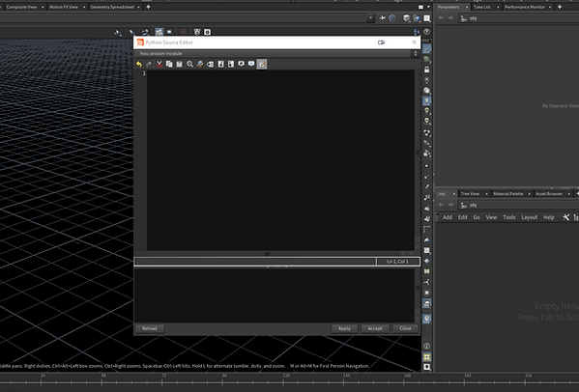Click into the Python code editing area
The image size is (579, 392).
[x=280, y=160]
